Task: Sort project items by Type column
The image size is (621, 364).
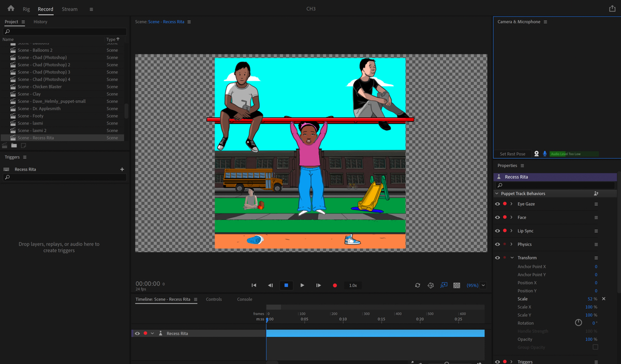Action: (x=112, y=39)
